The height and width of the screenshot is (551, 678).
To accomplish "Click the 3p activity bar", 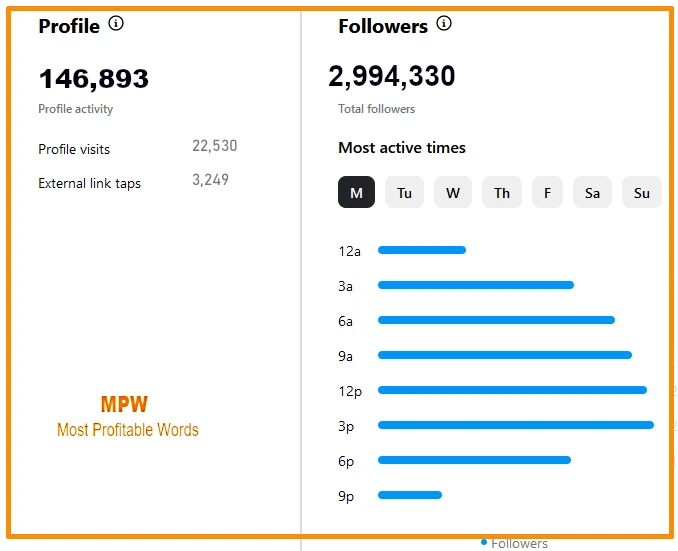I will point(515,425).
